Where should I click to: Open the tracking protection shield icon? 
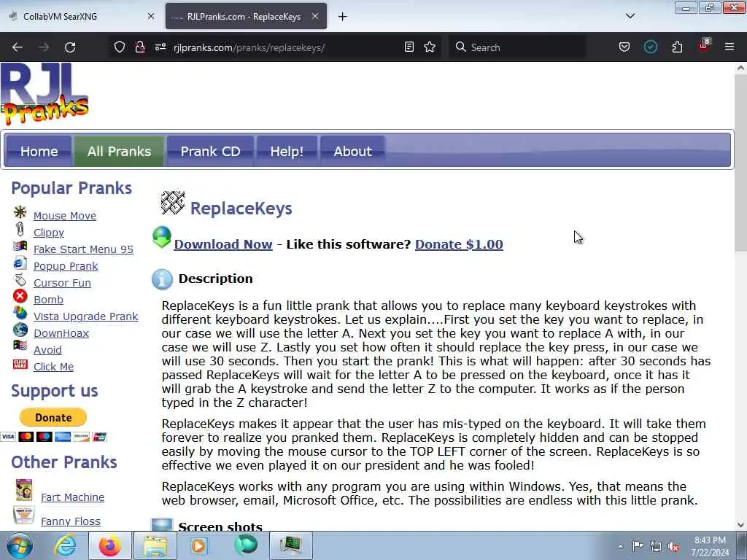pyautogui.click(x=120, y=47)
